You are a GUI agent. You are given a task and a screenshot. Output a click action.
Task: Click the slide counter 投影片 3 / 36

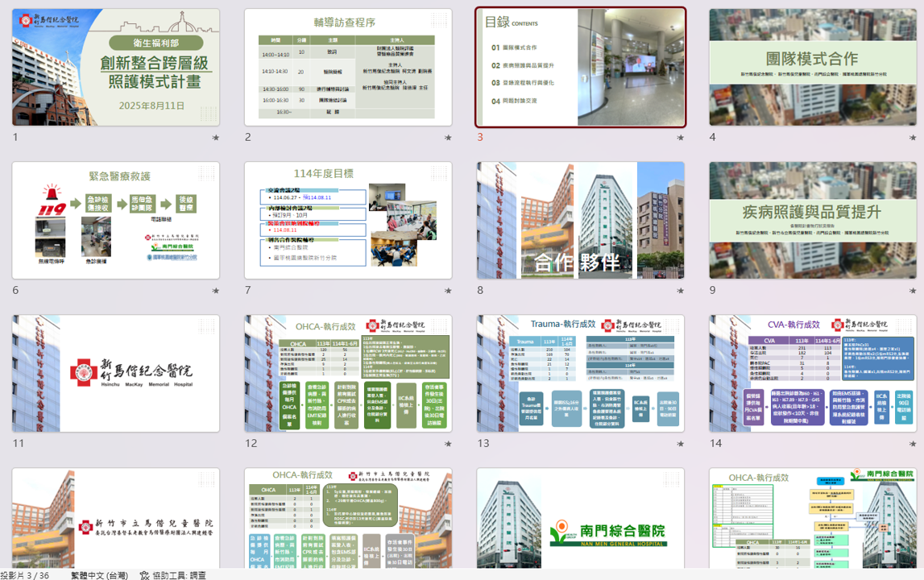click(x=25, y=575)
